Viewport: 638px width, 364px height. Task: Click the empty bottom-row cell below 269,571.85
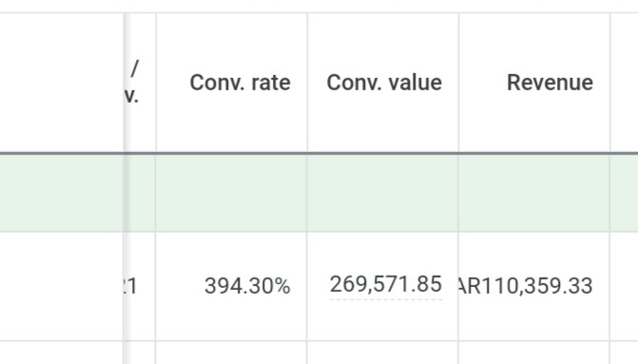coord(383,353)
